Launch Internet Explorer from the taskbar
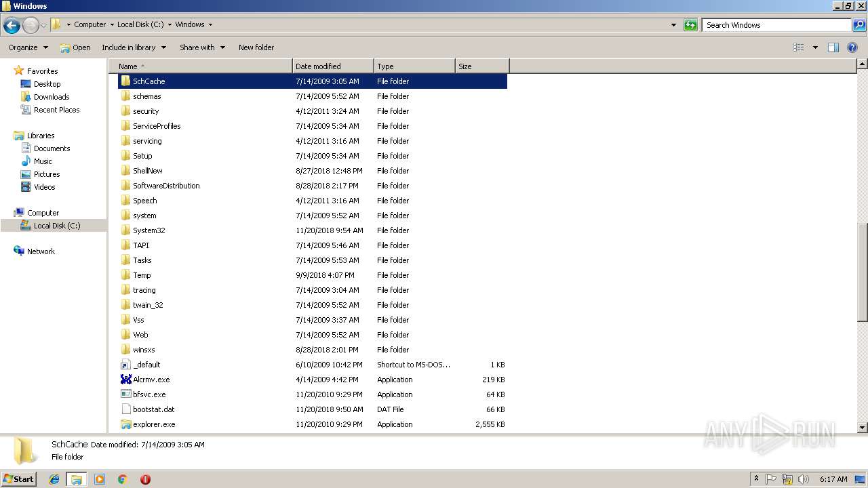Viewport: 868px width, 488px height. (x=54, y=479)
